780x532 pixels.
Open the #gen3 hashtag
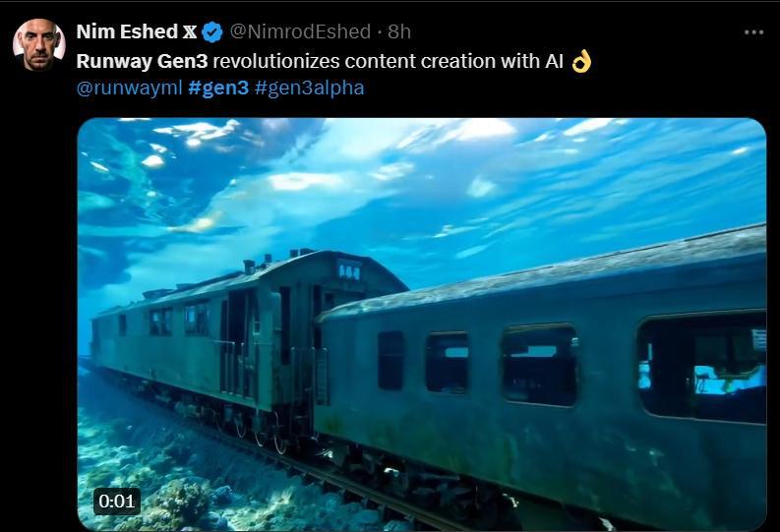(218, 88)
